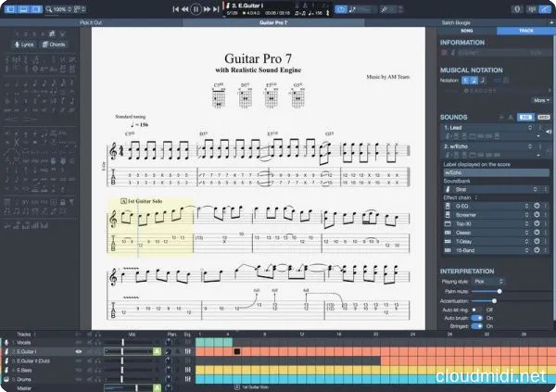Expand the More options in Musical Notation
Screen dimensions: 556x392
coord(540,100)
